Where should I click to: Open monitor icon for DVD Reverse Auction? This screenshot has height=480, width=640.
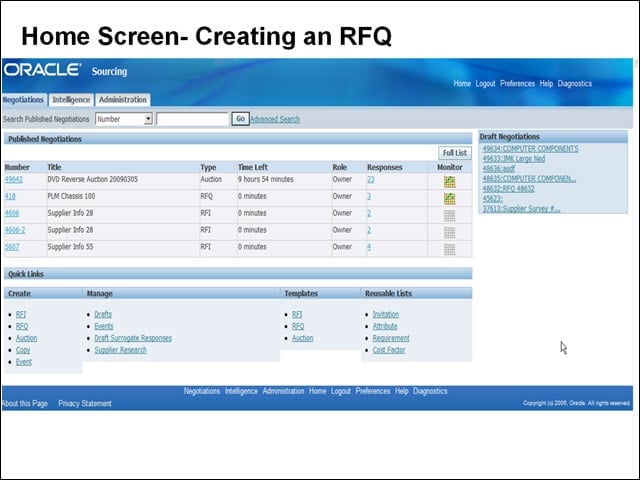449,182
